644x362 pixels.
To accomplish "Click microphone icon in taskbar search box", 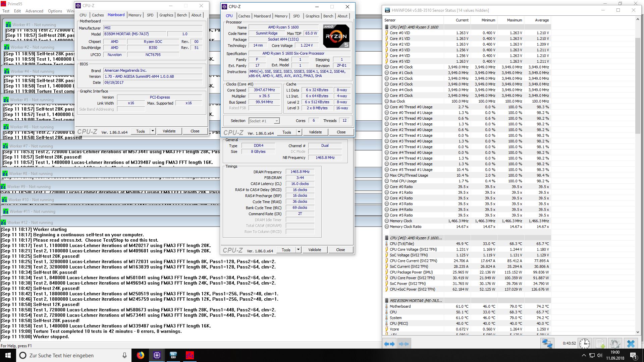I will point(124,355).
